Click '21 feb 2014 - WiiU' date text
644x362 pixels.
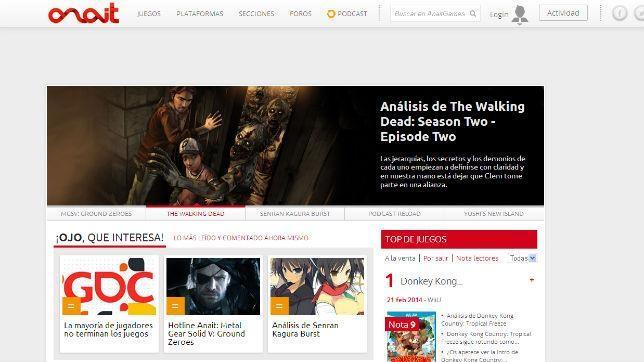tap(414, 300)
